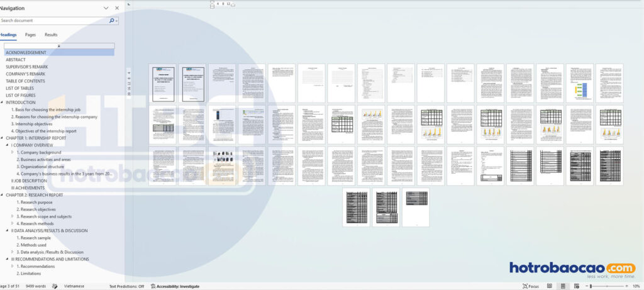Switch to the Pages tab
644x290 pixels.
[x=30, y=35]
